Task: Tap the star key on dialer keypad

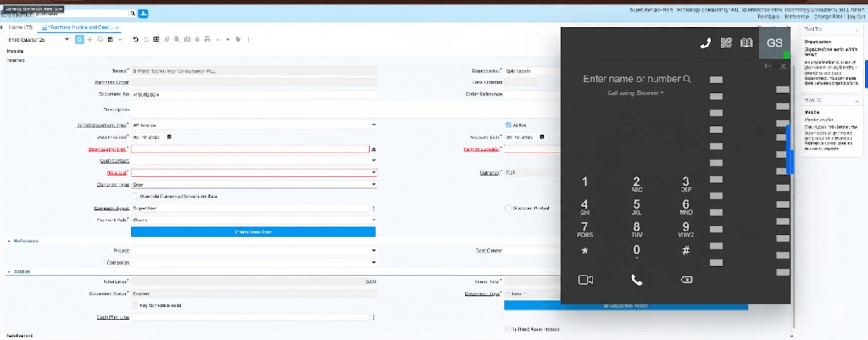Action: 585,252
